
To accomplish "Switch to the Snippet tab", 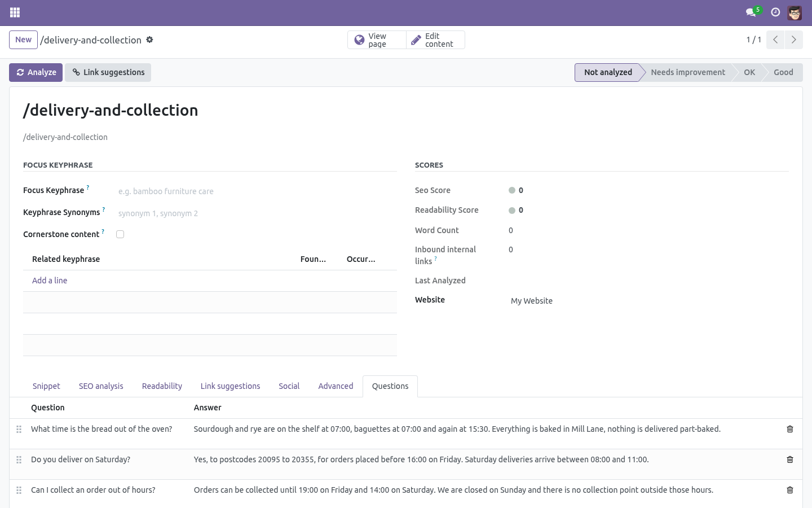I will (x=46, y=386).
